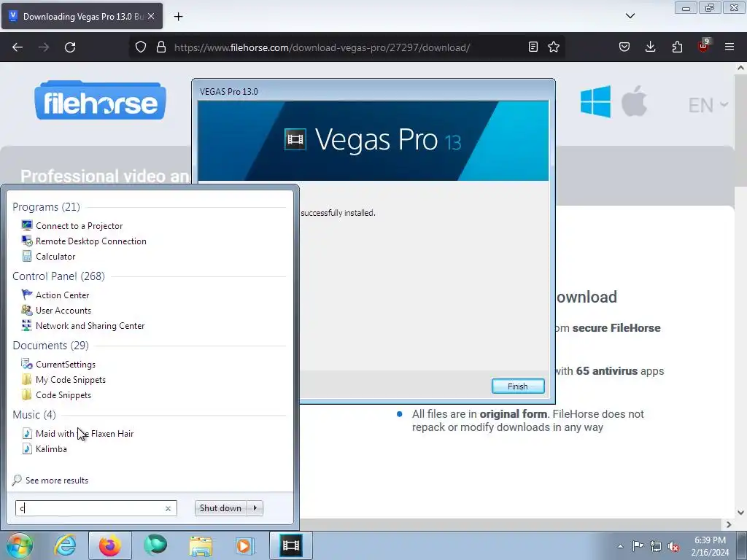
Task: Click the Finish button in VEGAS installer
Action: pos(518,386)
